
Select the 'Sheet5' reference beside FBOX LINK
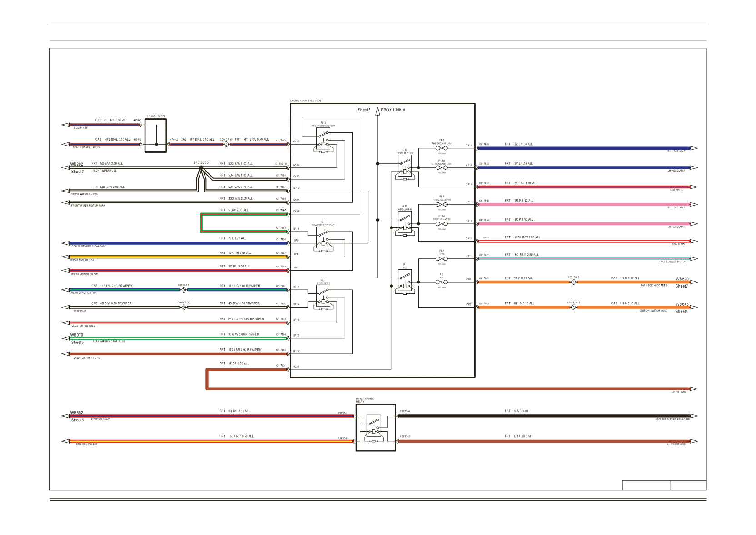pos(364,110)
